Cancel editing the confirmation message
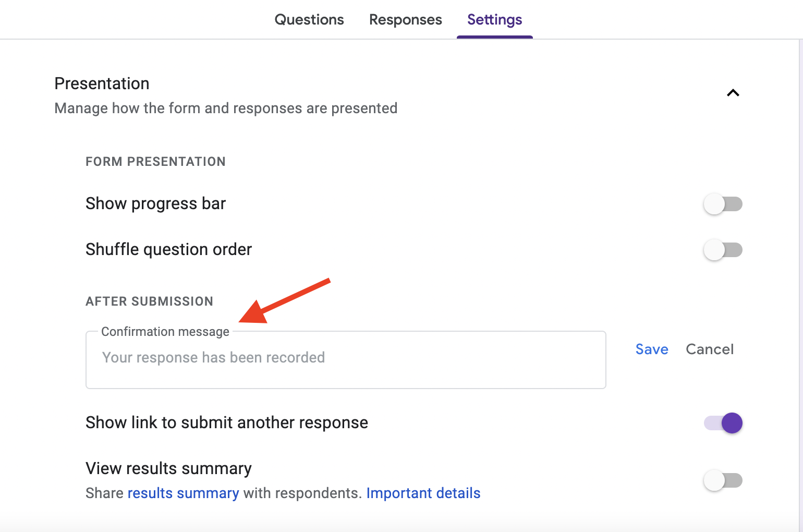Viewport: 803px width, 532px height. tap(710, 349)
